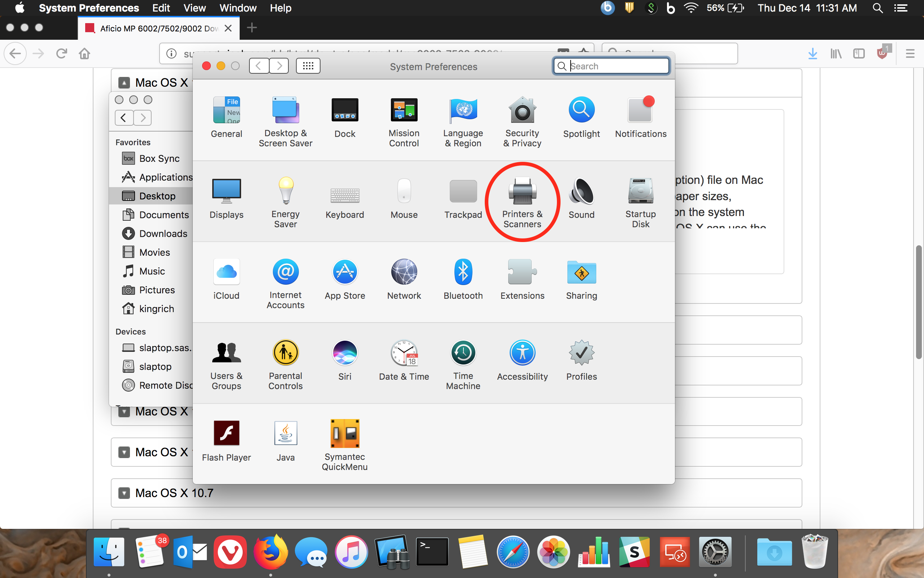Open Extensions preferences

tap(522, 280)
